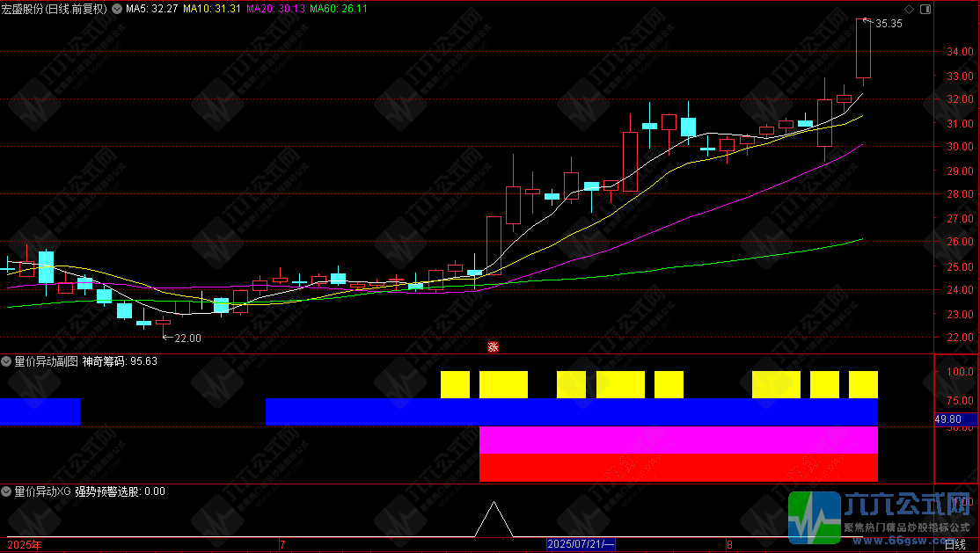Click the diamond icon at top right

click(910, 9)
